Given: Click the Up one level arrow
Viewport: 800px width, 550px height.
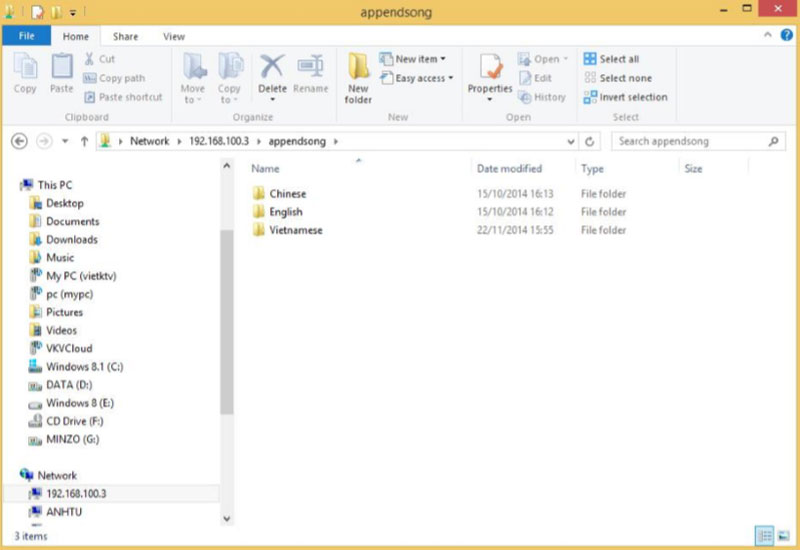Looking at the screenshot, I should [x=84, y=141].
